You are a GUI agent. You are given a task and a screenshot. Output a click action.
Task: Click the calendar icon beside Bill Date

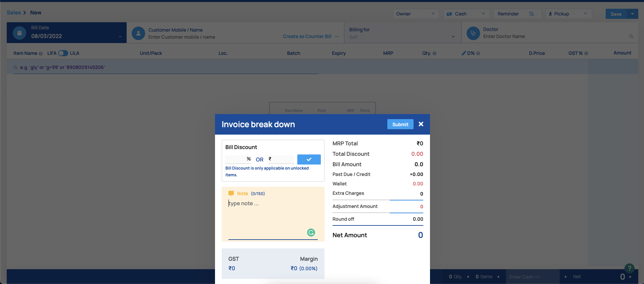19,33
